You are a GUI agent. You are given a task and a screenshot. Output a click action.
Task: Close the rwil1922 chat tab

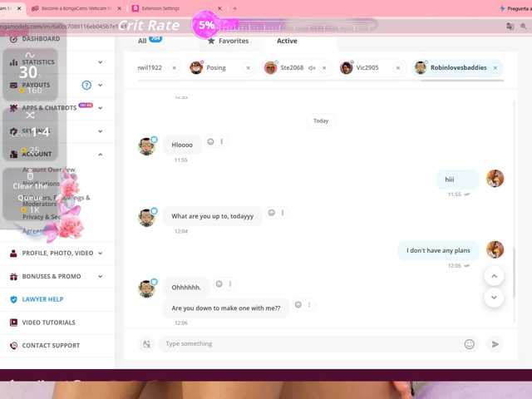175,68
